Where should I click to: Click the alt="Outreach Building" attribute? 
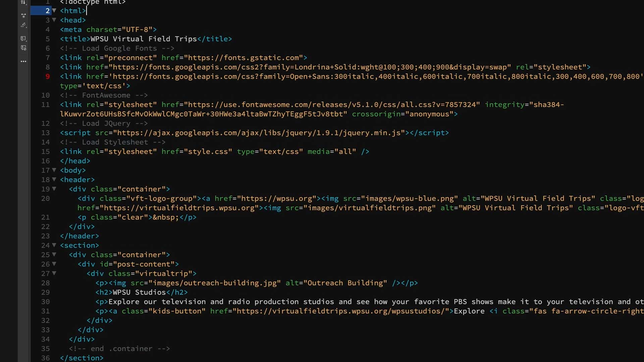tap(336, 283)
